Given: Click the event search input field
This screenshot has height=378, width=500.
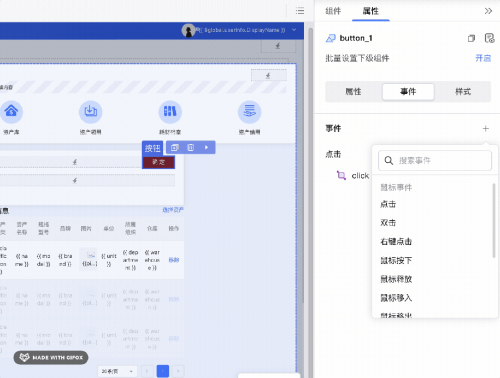Looking at the screenshot, I should 435,161.
